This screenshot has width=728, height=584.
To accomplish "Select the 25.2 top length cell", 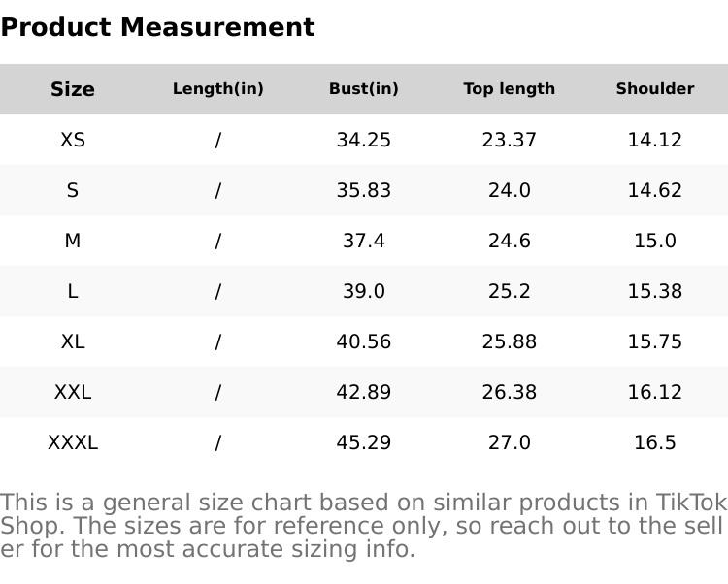I will (x=510, y=291).
